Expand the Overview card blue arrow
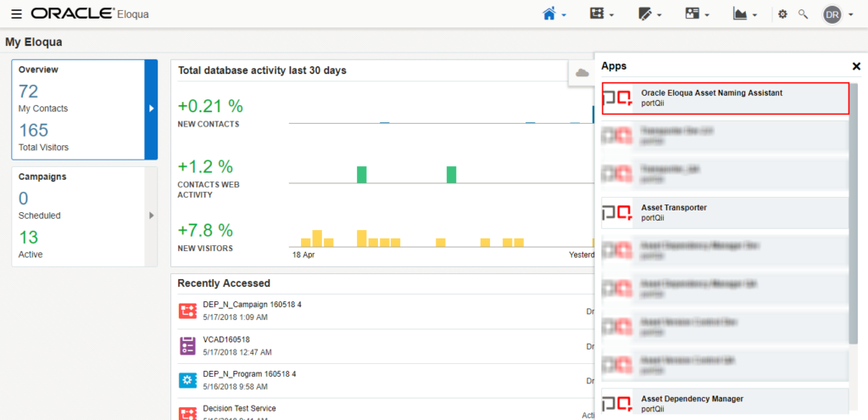 pos(151,109)
